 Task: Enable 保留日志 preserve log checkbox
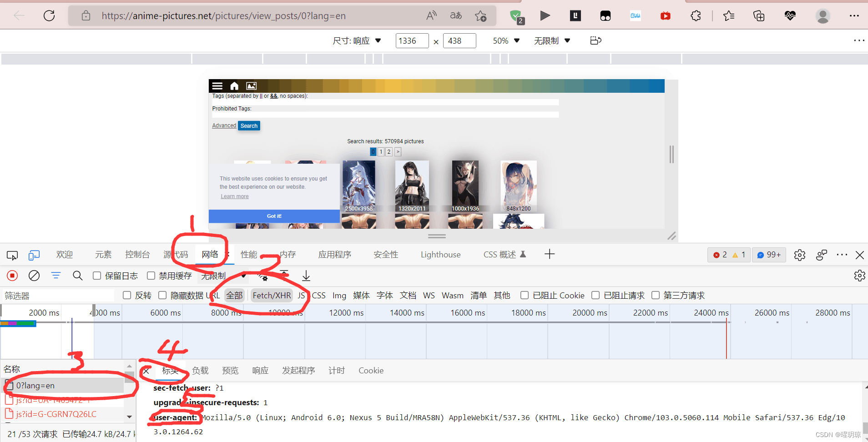coord(97,276)
